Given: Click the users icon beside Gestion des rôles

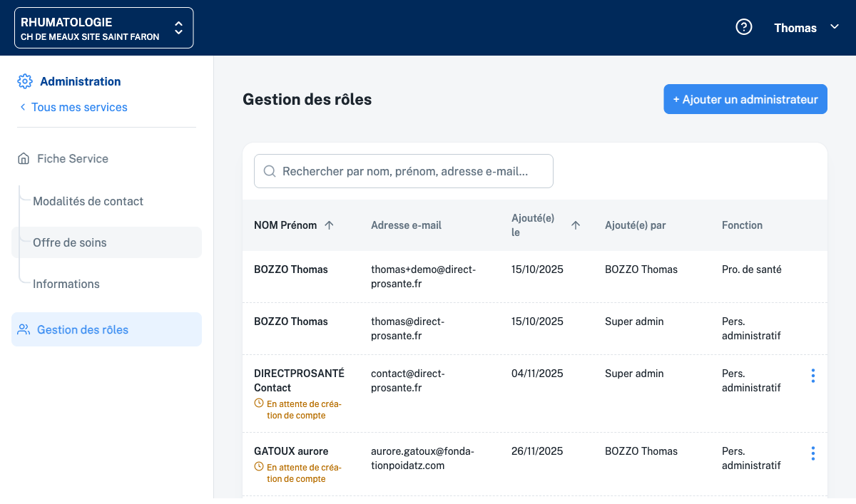Looking at the screenshot, I should (x=24, y=329).
